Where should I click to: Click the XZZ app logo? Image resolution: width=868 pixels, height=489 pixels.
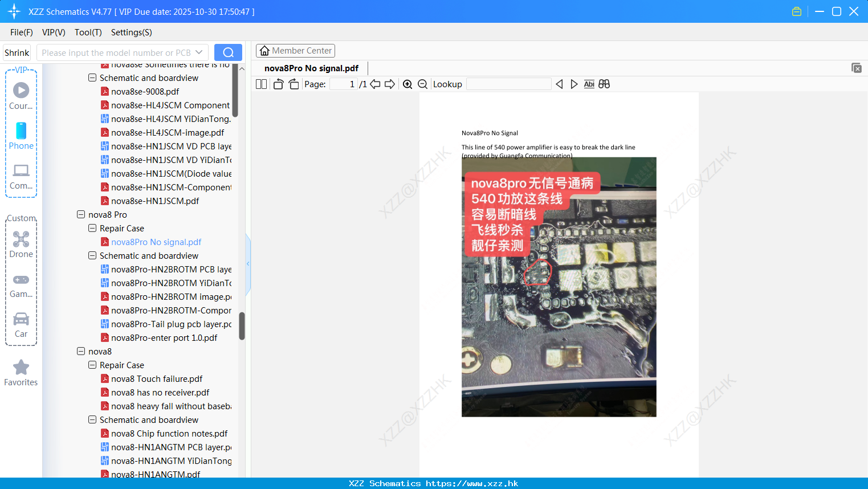[14, 11]
